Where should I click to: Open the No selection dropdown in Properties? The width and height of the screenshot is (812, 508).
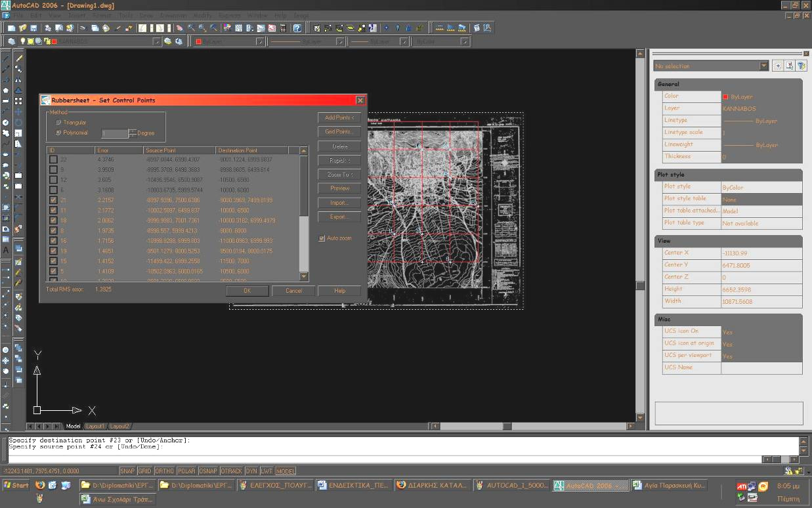[763, 66]
